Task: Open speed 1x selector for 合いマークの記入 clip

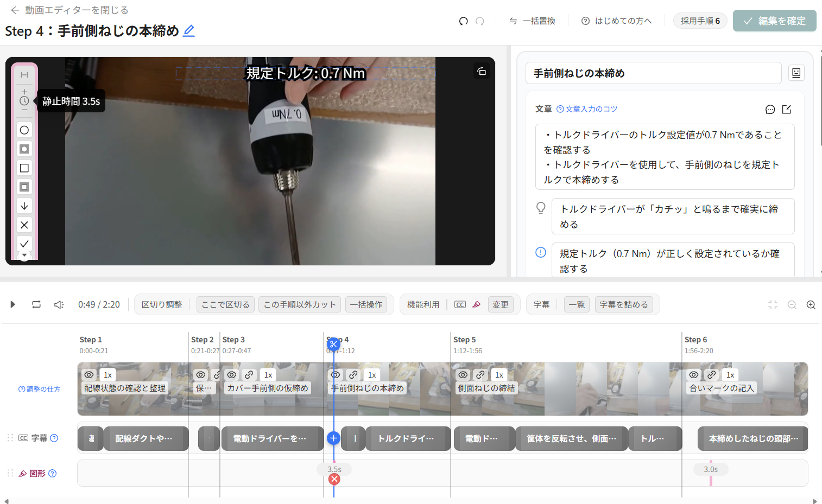Action: 731,375
